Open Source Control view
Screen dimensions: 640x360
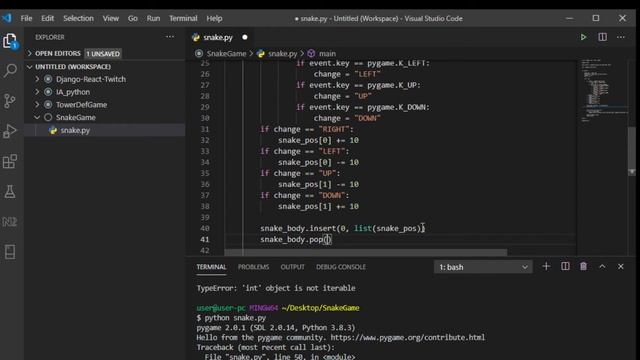pyautogui.click(x=10, y=100)
